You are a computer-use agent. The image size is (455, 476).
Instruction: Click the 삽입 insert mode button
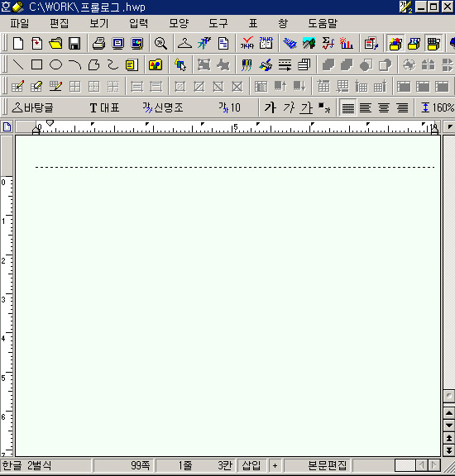(251, 465)
